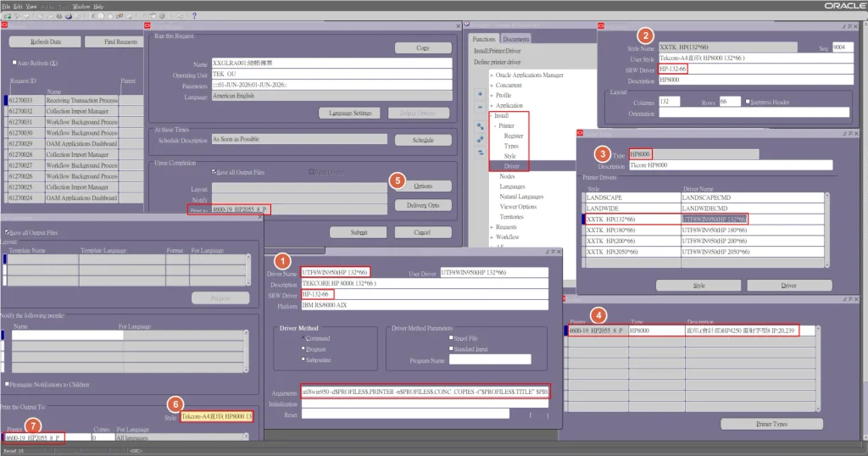Click the New record toolbar icon
The height and width of the screenshot is (456, 868).
pos(7,17)
